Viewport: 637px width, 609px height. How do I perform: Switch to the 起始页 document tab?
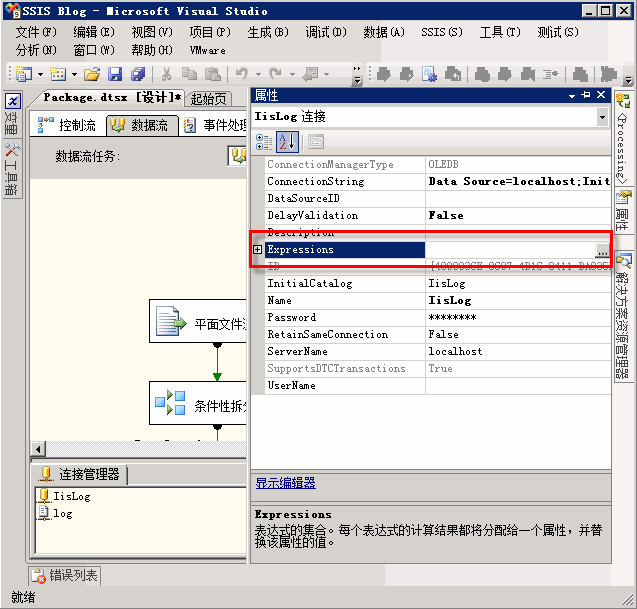point(208,98)
